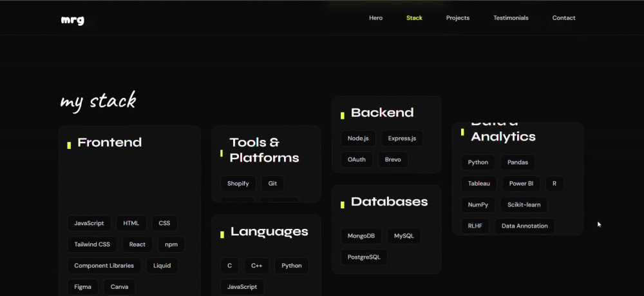
Task: Click the Backend card heading
Action: (383, 113)
